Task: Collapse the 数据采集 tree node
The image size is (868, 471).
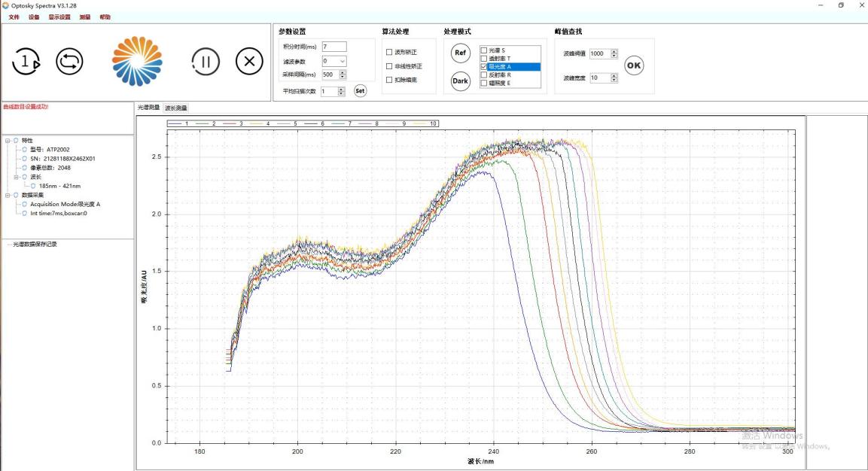Action: click(x=8, y=195)
